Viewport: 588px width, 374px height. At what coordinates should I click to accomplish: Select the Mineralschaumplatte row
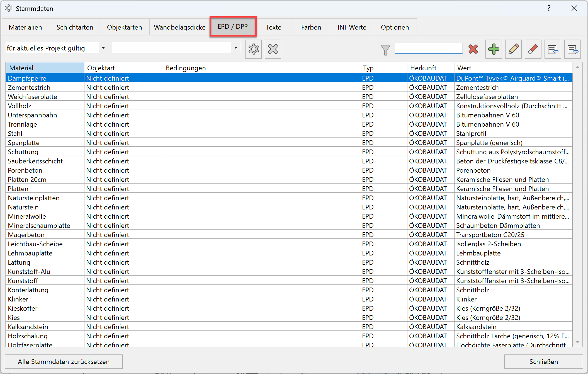[289, 226]
